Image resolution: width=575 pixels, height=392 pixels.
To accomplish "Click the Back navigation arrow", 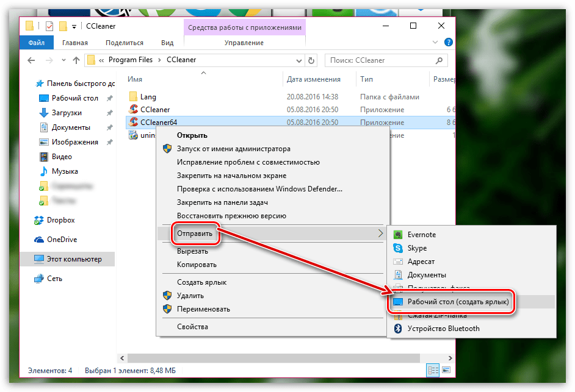I will click(x=31, y=60).
